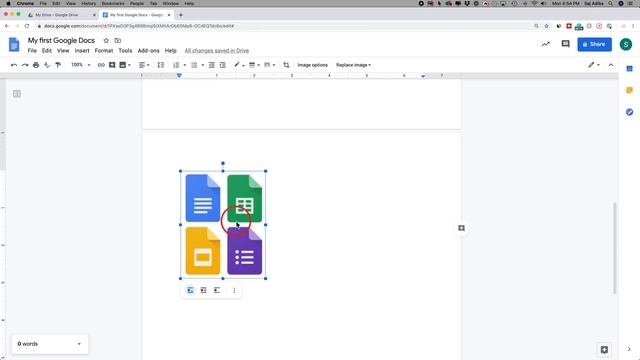The height and width of the screenshot is (360, 640).
Task: Open the Replace image dropdown
Action: click(x=353, y=65)
